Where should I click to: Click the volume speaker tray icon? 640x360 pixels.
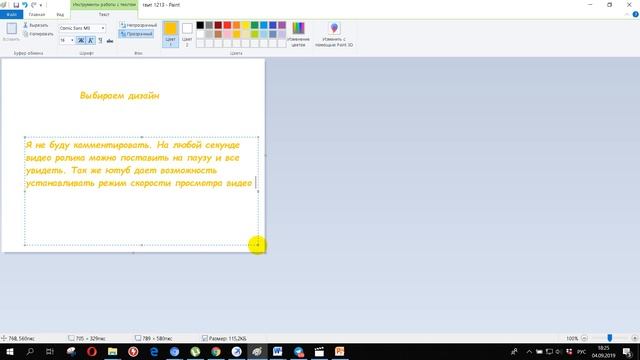tap(559, 351)
